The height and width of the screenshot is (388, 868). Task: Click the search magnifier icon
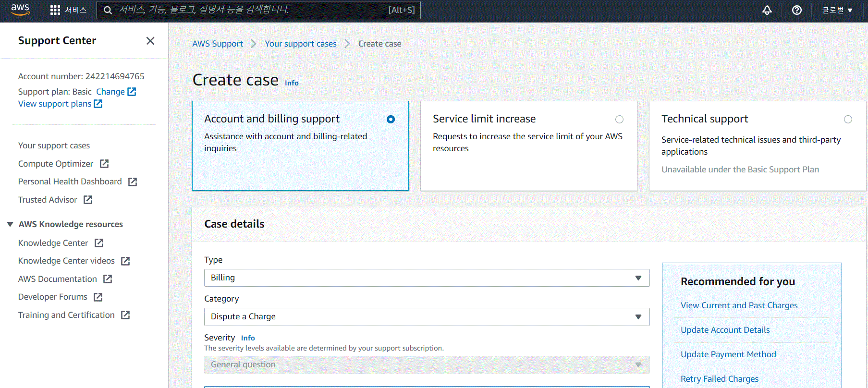pos(108,10)
